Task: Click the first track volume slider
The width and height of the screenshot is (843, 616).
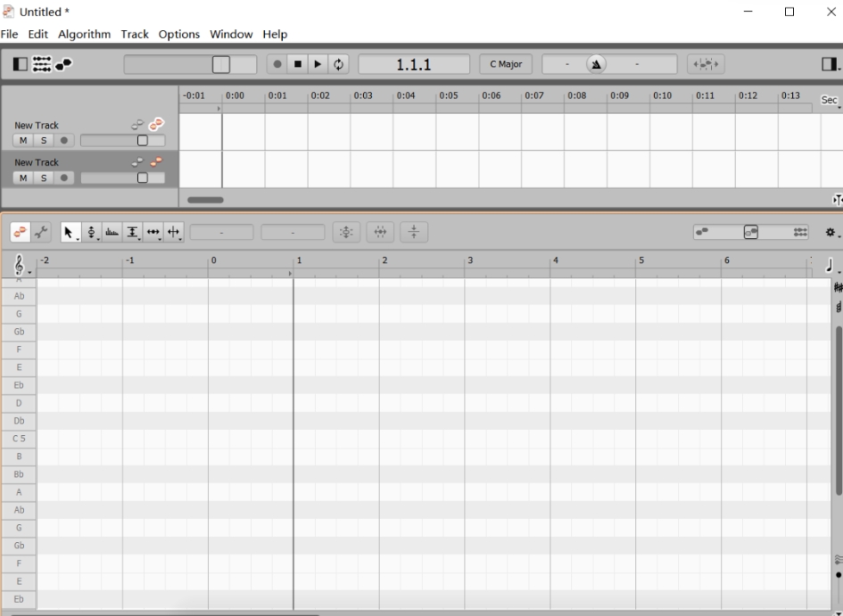Action: pos(122,141)
